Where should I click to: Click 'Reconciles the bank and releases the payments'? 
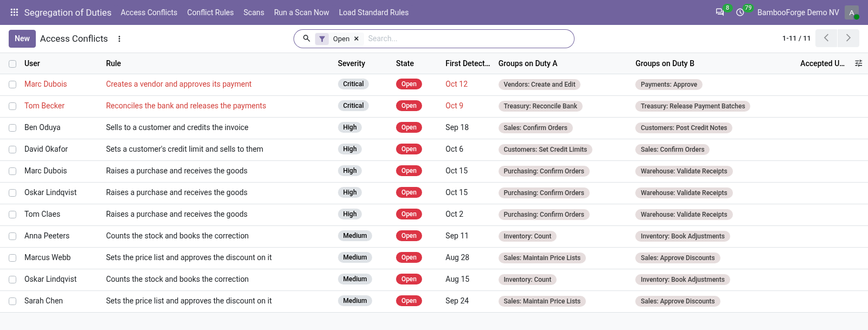point(186,106)
